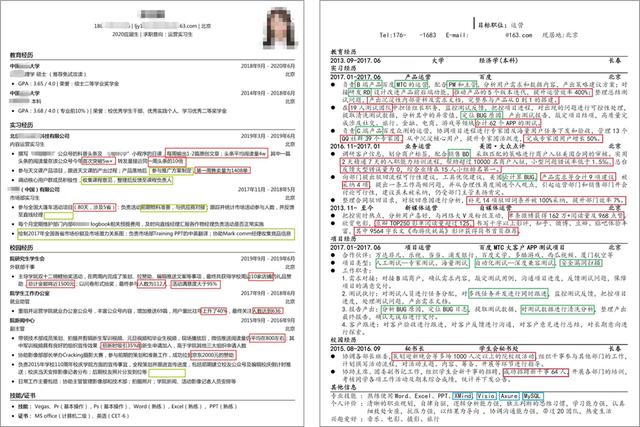This screenshot has height=427, width=640.
Task: Select the date '2013.11- 至今'
Action: [353, 208]
